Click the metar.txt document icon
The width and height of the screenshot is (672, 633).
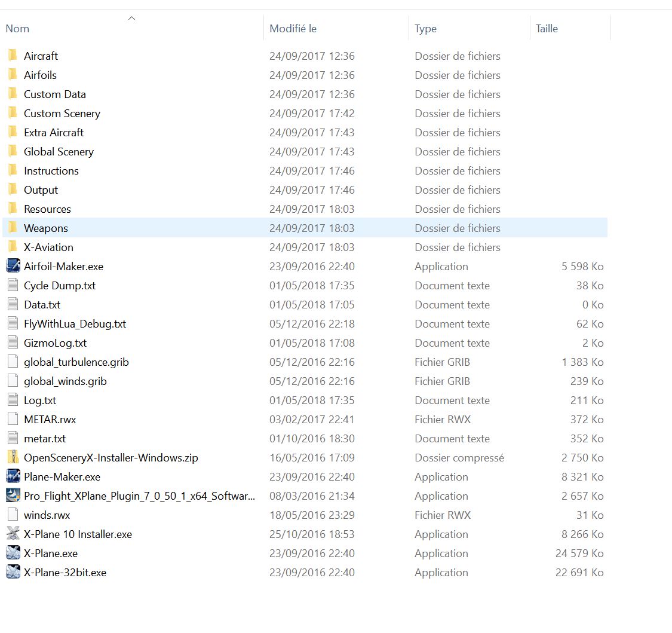[x=13, y=438]
